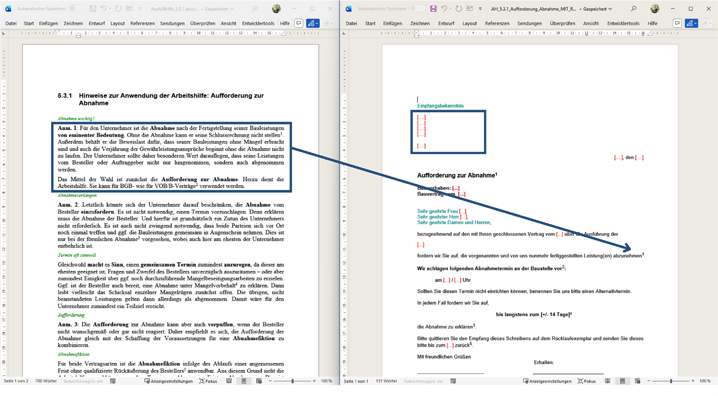This screenshot has height=396, width=718.
Task: Expand Quick Access Toolbar options in the left window
Action: coord(140,9)
